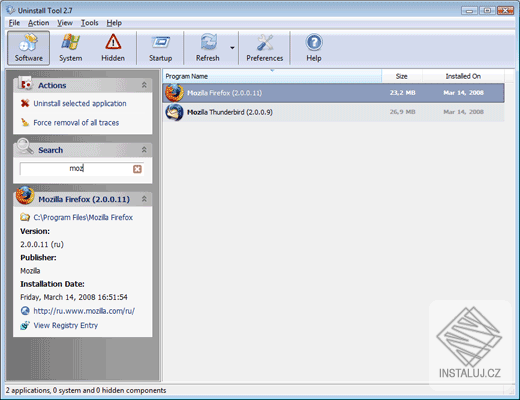
Task: Sort by the Program Name column header
Action: tap(272, 76)
